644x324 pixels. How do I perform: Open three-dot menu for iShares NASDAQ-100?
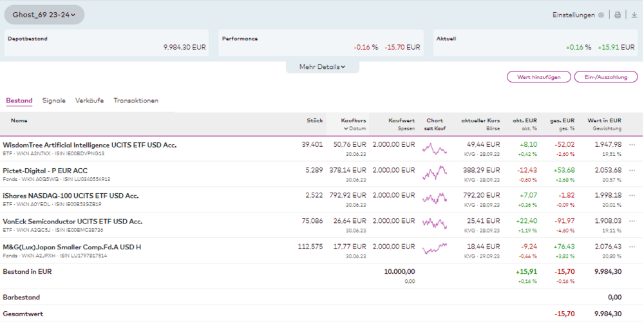coord(632,196)
